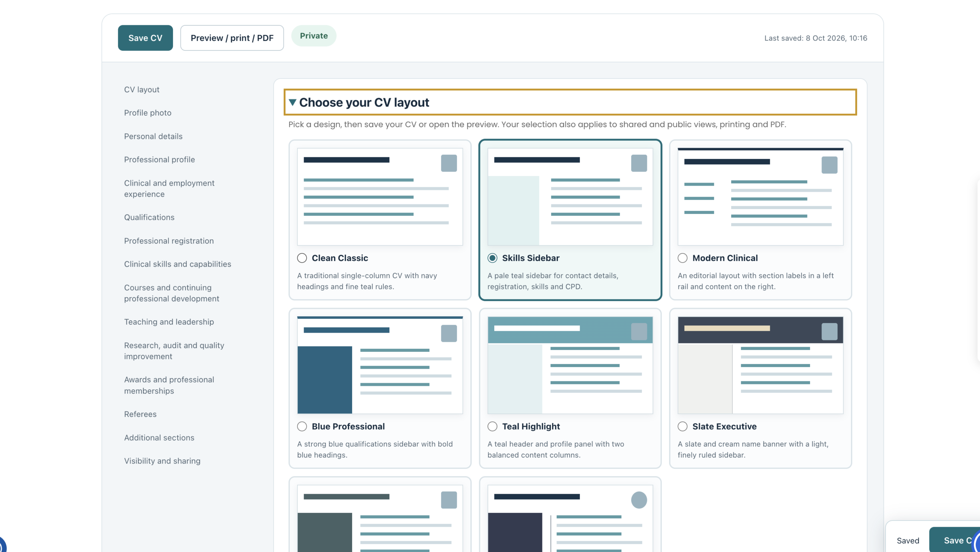This screenshot has width=980, height=552.
Task: Click the grey-sidebar layout thumbnail in bottom row
Action: pyautogui.click(x=380, y=518)
